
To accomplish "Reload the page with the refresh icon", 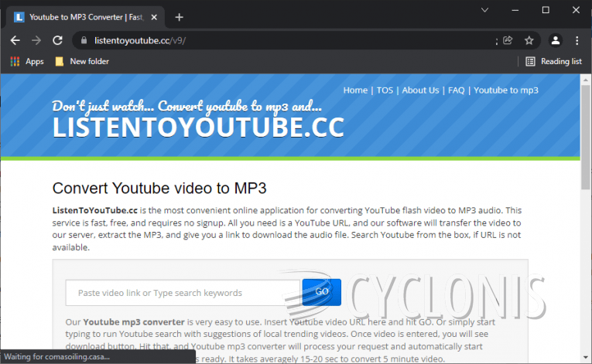I will (x=57, y=40).
